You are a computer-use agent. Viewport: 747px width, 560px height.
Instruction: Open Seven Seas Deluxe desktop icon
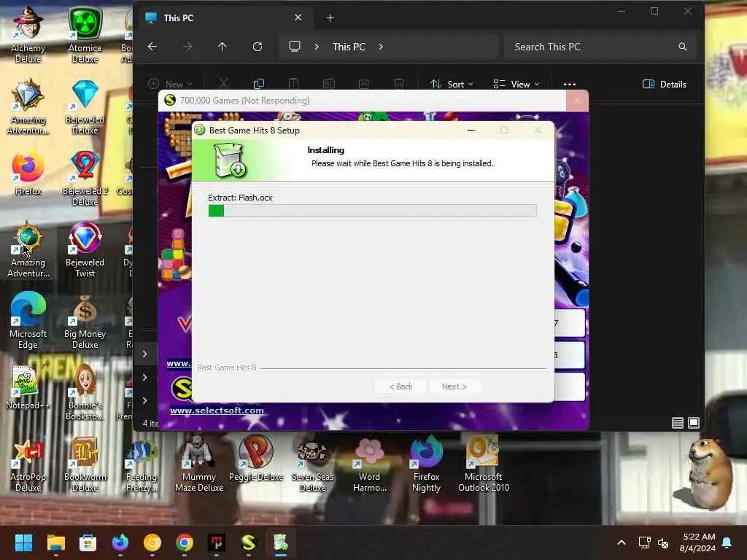[x=312, y=464]
